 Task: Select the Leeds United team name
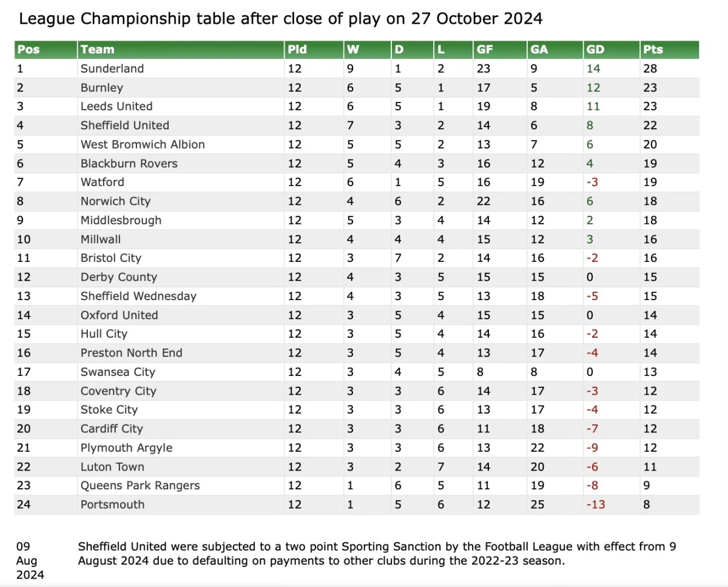pos(116,106)
